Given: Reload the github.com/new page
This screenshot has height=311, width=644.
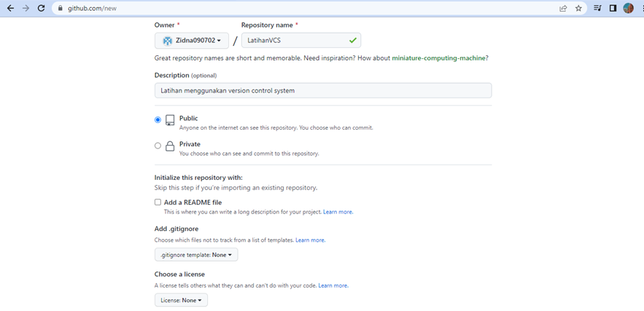Looking at the screenshot, I should (x=41, y=8).
